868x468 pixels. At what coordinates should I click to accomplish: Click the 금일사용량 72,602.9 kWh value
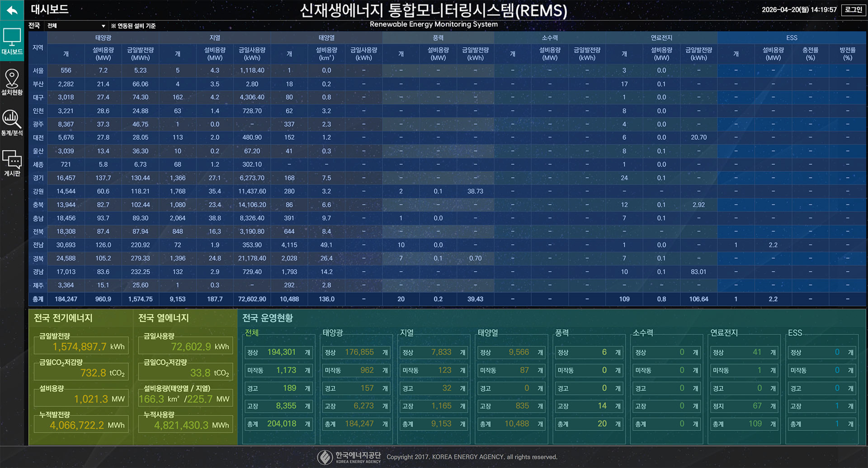tap(186, 346)
